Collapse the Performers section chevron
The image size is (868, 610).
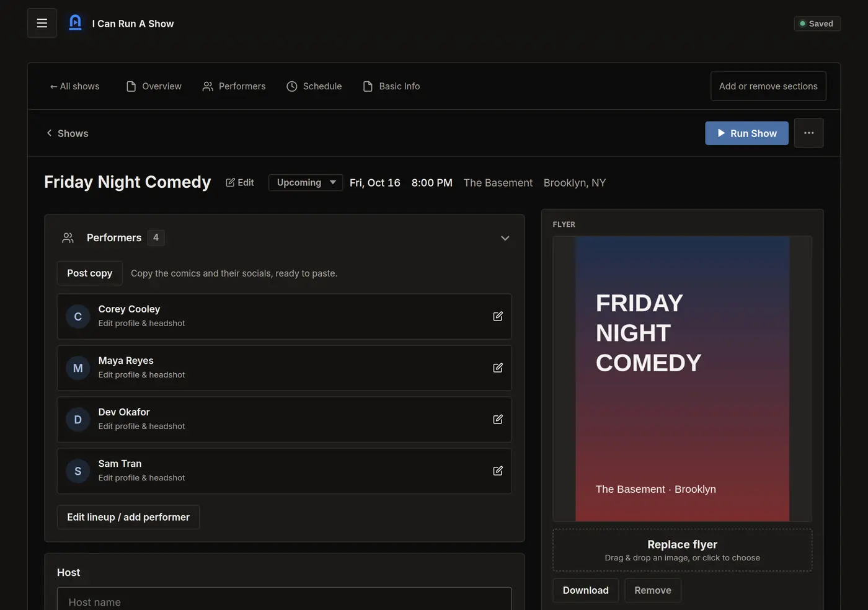[505, 238]
